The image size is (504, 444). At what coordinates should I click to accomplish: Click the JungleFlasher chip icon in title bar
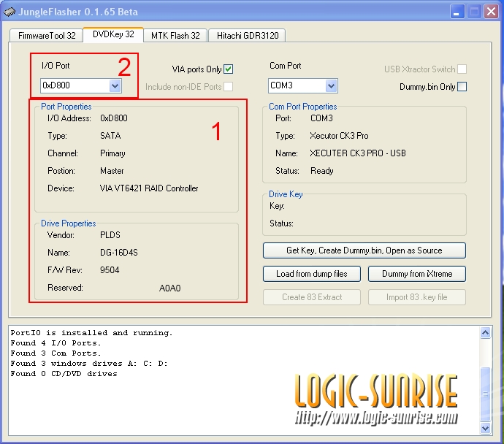[9, 12]
